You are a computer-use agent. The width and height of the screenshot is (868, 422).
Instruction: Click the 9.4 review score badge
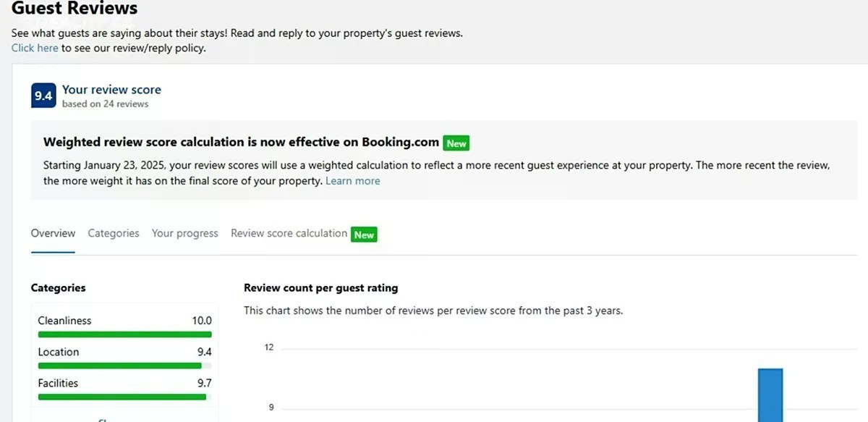tap(43, 96)
